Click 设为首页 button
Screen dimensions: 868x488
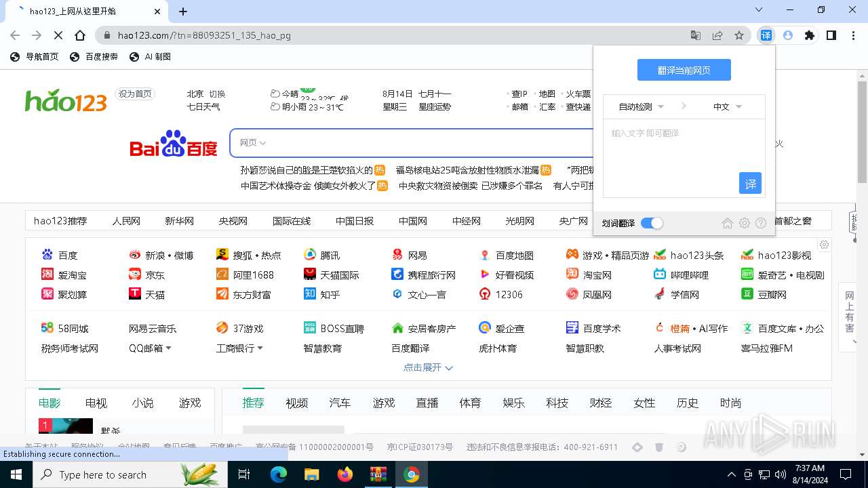point(134,94)
